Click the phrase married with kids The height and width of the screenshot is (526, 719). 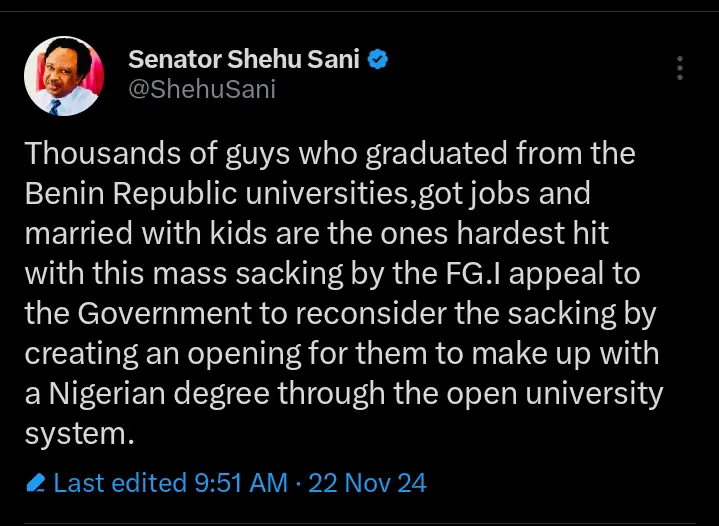coord(146,233)
